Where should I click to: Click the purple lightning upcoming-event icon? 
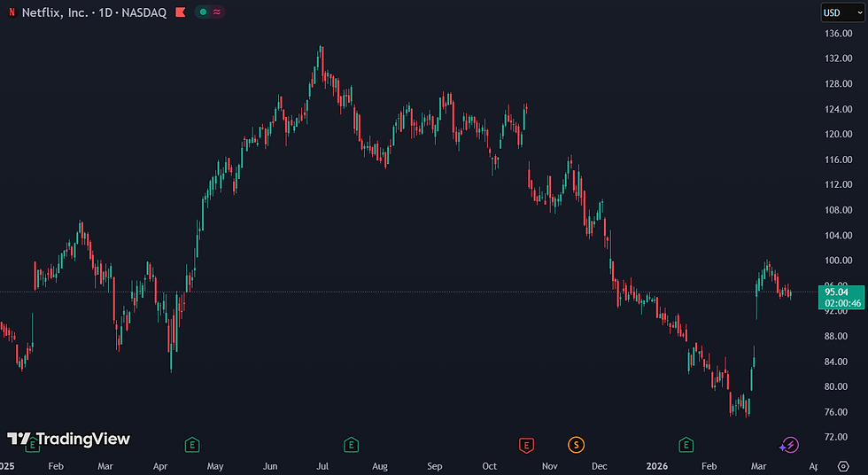[x=789, y=445]
